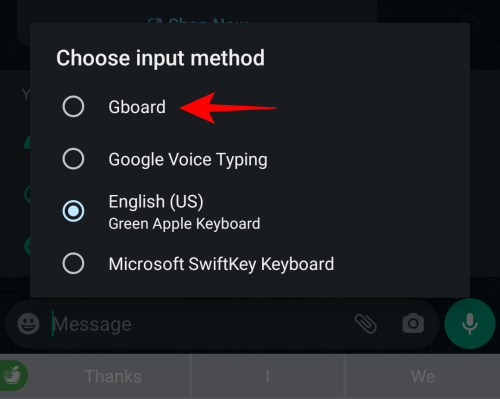The width and height of the screenshot is (500, 399).
Task: Tap the Green Apple Keyboard subtitle
Action: 184,224
